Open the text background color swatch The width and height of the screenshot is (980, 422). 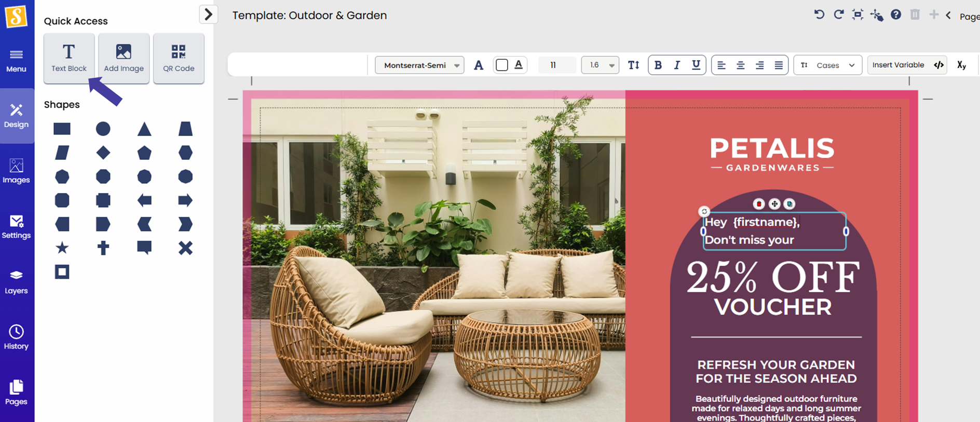pos(501,65)
